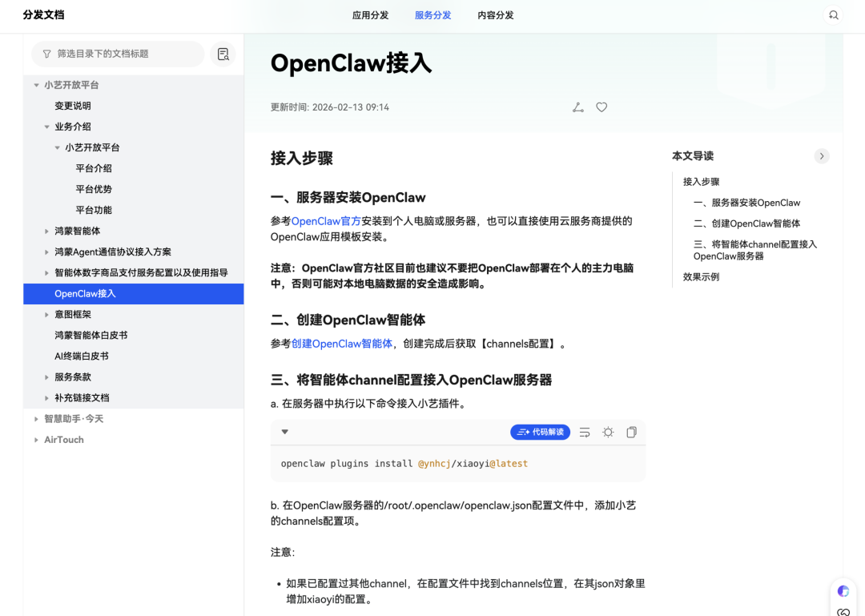Collapse the 业务介绍 tree node
The width and height of the screenshot is (865, 616).
pyautogui.click(x=47, y=127)
